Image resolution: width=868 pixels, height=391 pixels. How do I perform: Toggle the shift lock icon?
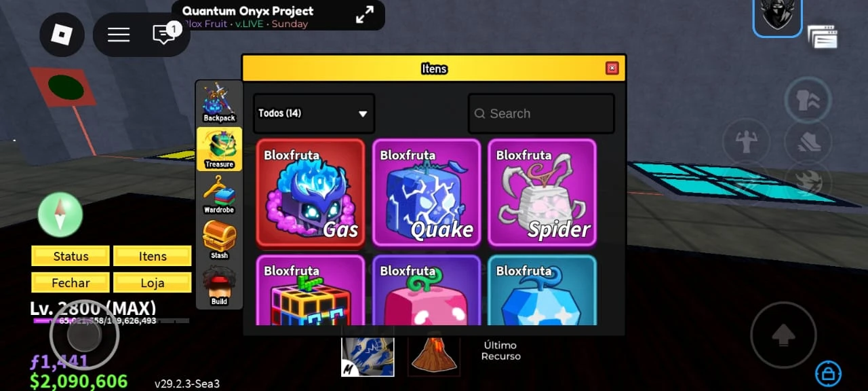tap(828, 373)
